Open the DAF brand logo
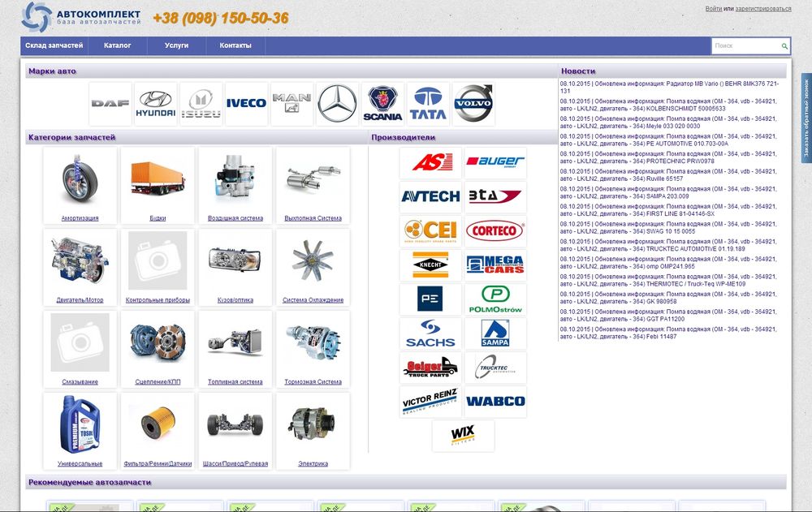This screenshot has height=512, width=812. [110, 104]
